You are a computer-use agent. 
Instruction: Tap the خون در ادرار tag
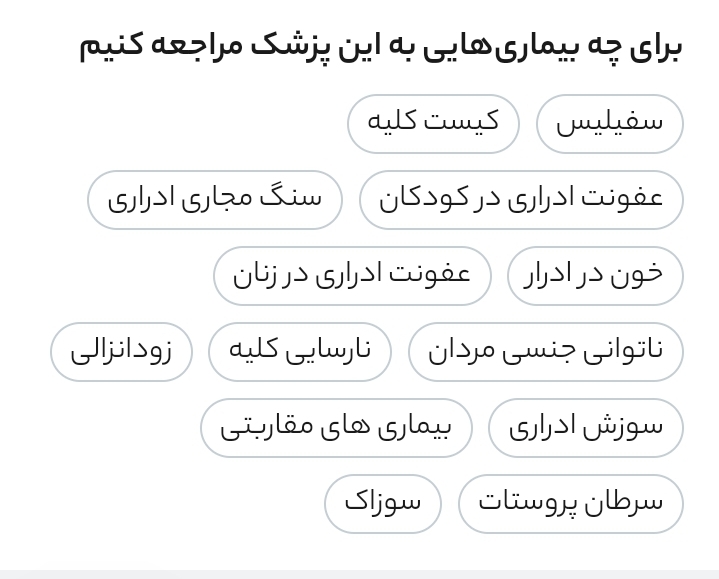point(595,276)
